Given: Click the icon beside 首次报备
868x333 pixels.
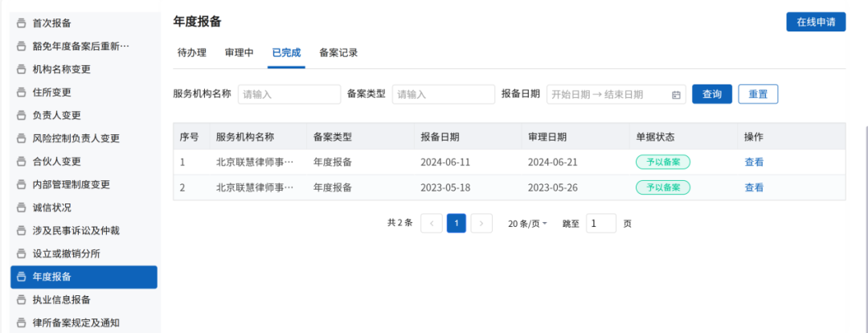Looking at the screenshot, I should click(22, 23).
